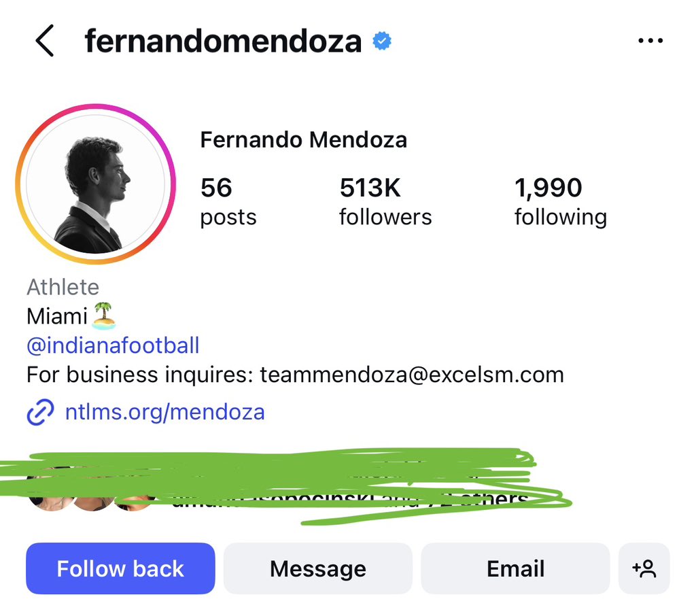696x616 pixels.
Task: Visit the @indianafootball mention
Action: tap(113, 345)
